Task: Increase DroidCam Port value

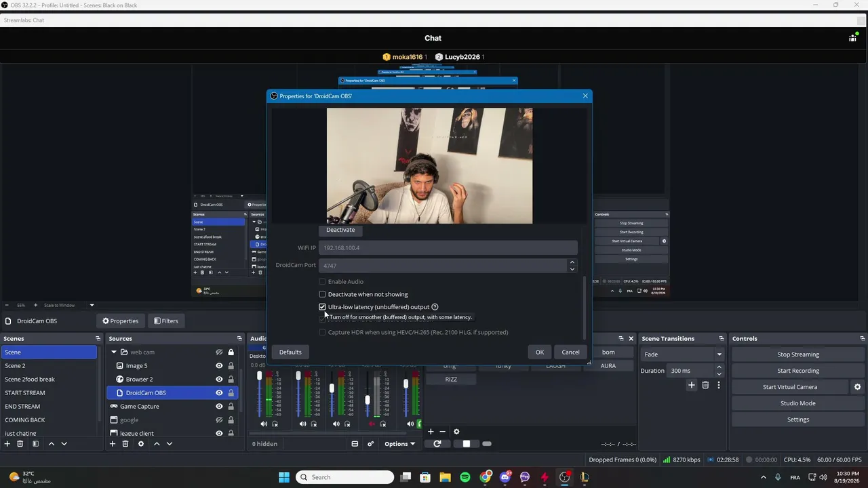Action: tap(572, 262)
